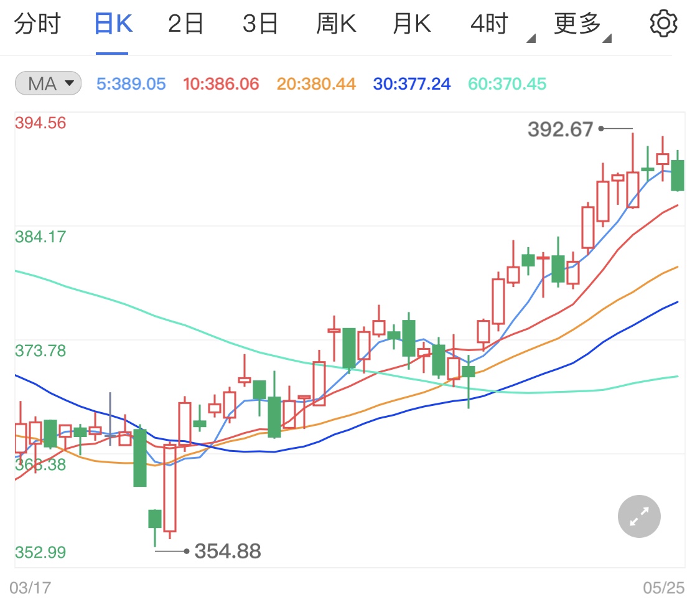Open the MA indicator dropdown
Image resolution: width=700 pixels, height=602 pixels.
click(x=48, y=83)
